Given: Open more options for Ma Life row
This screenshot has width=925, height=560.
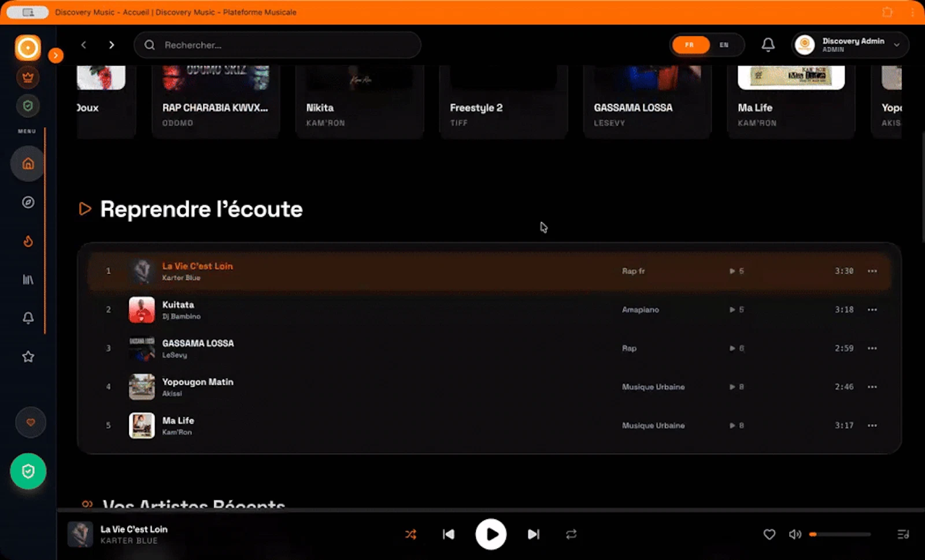Looking at the screenshot, I should click(872, 425).
